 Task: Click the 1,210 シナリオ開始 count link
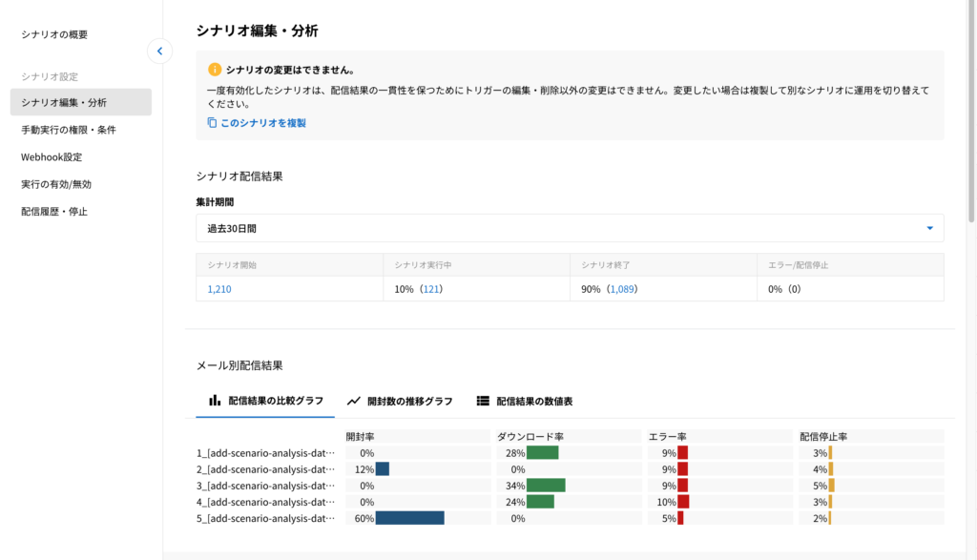click(x=219, y=288)
